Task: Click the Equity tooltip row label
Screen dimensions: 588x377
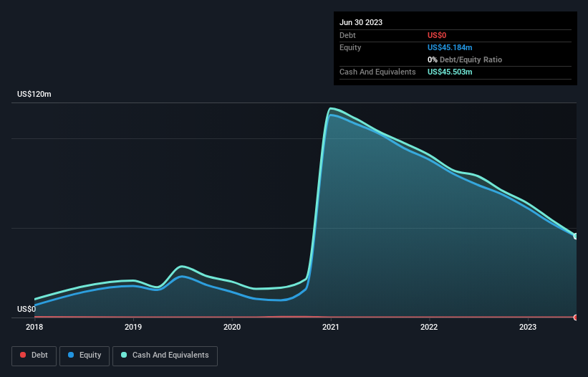Action: 350,47
